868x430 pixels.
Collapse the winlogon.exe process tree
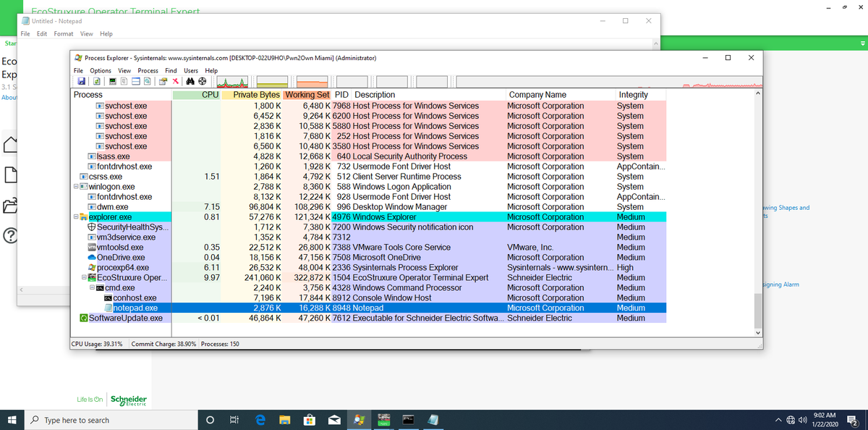(x=76, y=187)
